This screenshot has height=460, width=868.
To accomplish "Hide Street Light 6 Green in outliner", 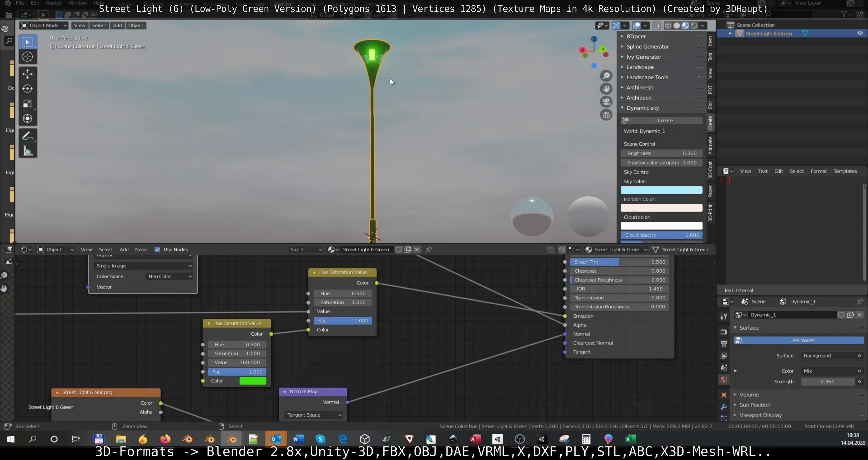I will (860, 33).
